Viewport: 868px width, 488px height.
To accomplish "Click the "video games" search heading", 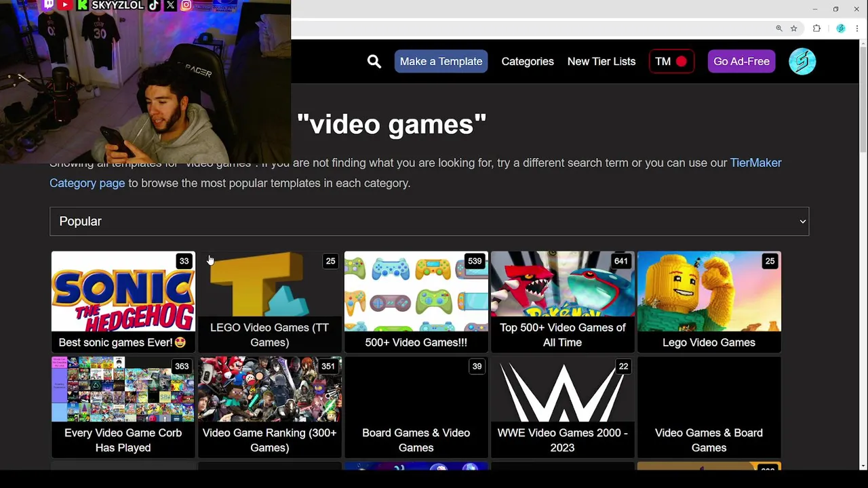I will tap(391, 124).
